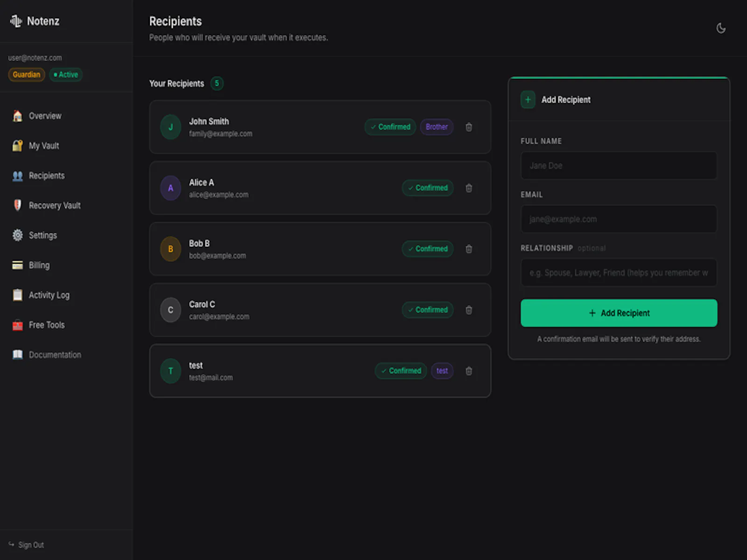Viewport: 747px width, 560px height.
Task: Click the test recipient's T avatar
Action: pyautogui.click(x=170, y=371)
